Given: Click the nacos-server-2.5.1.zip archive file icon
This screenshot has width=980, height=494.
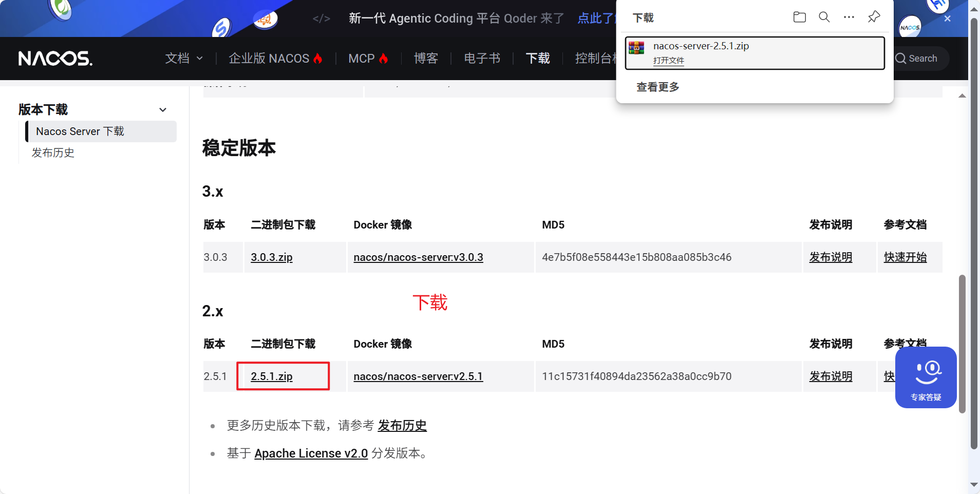Looking at the screenshot, I should click(636, 48).
